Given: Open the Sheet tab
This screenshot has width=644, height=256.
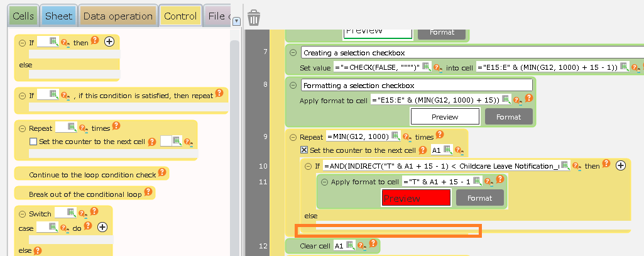Looking at the screenshot, I should click(60, 16).
